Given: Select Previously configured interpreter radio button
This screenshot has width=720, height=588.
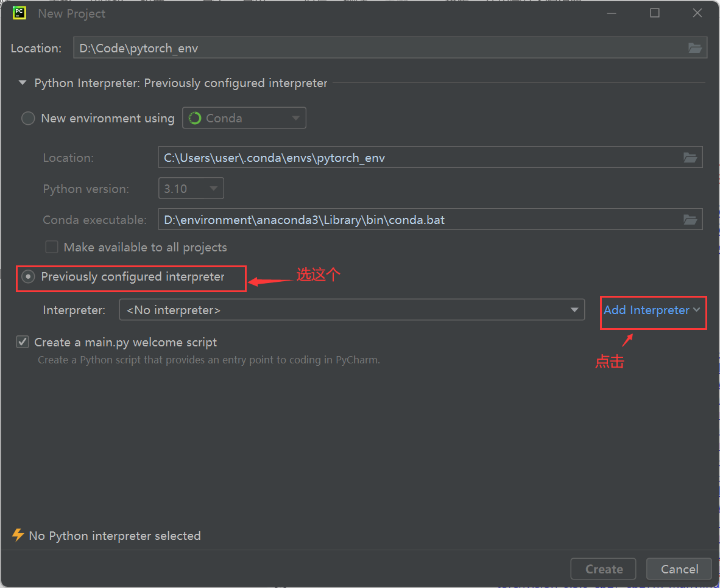Looking at the screenshot, I should (28, 277).
